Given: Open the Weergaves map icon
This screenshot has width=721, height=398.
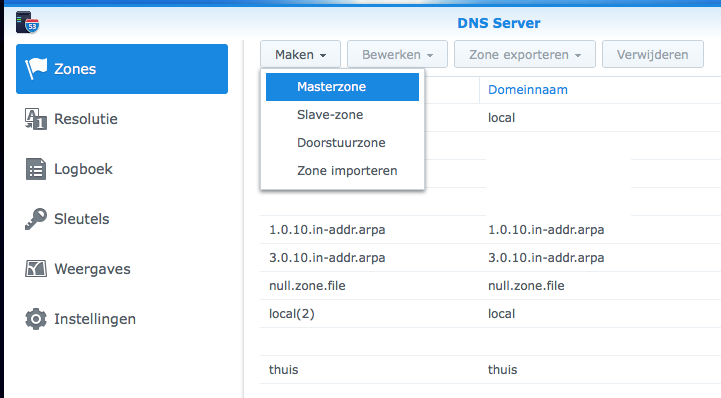Looking at the screenshot, I should (x=36, y=269).
